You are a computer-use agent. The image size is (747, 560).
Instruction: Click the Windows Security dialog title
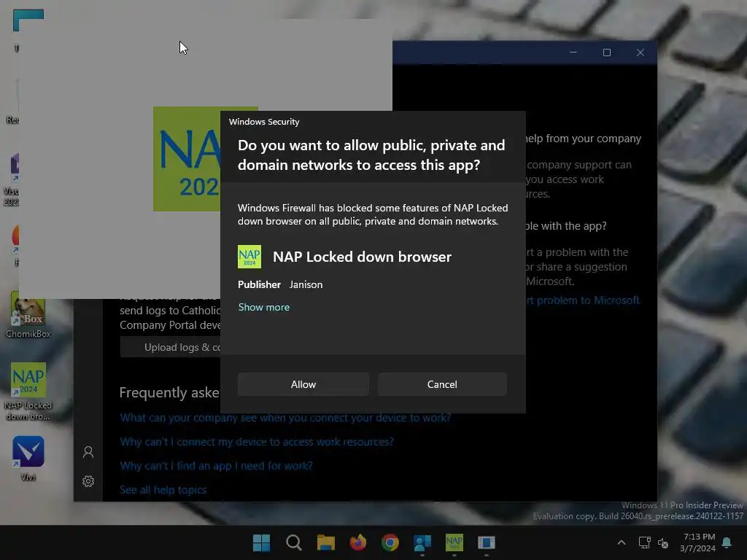click(264, 122)
